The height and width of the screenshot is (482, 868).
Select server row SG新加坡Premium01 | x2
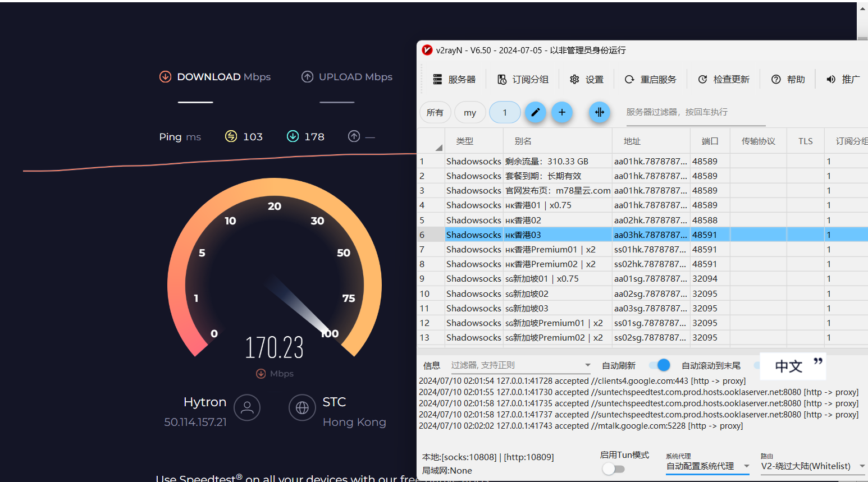pos(642,323)
